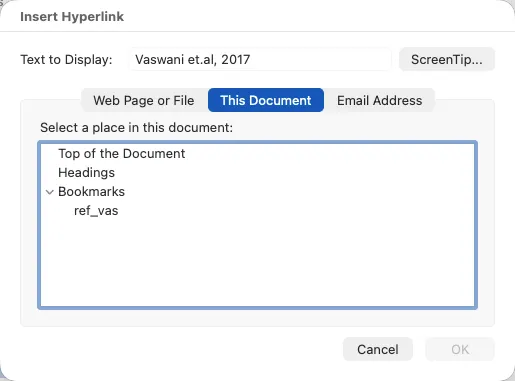Collapse the Bookmarks chevron
The height and width of the screenshot is (381, 515).
[x=50, y=192]
